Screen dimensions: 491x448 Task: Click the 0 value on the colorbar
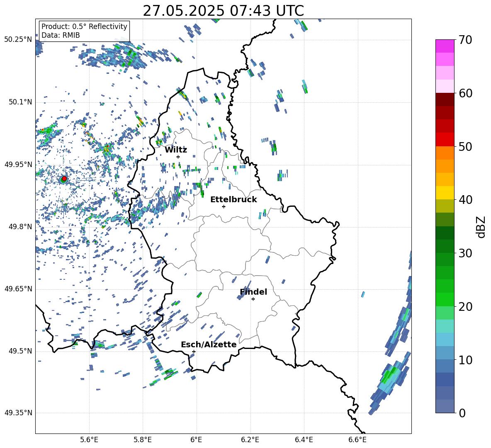462,413
